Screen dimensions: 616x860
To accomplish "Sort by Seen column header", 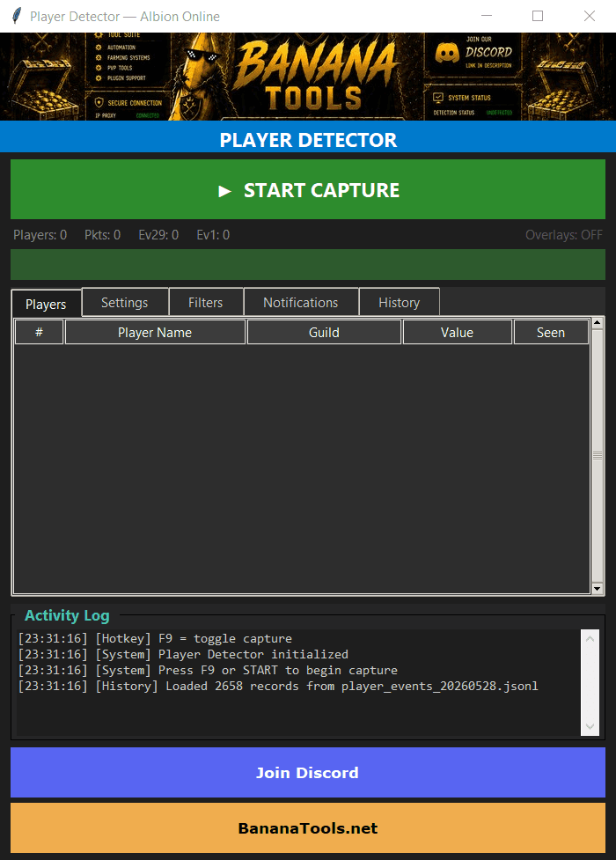I will point(551,333).
